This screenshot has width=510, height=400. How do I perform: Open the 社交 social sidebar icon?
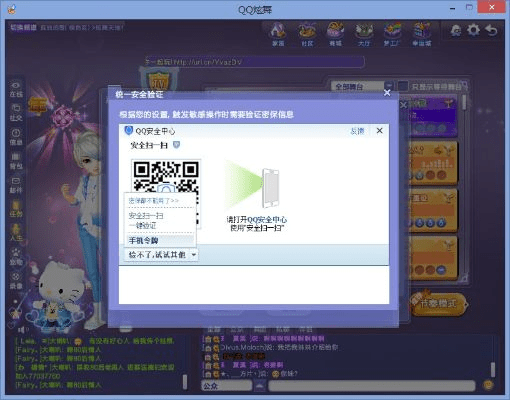coord(16,112)
